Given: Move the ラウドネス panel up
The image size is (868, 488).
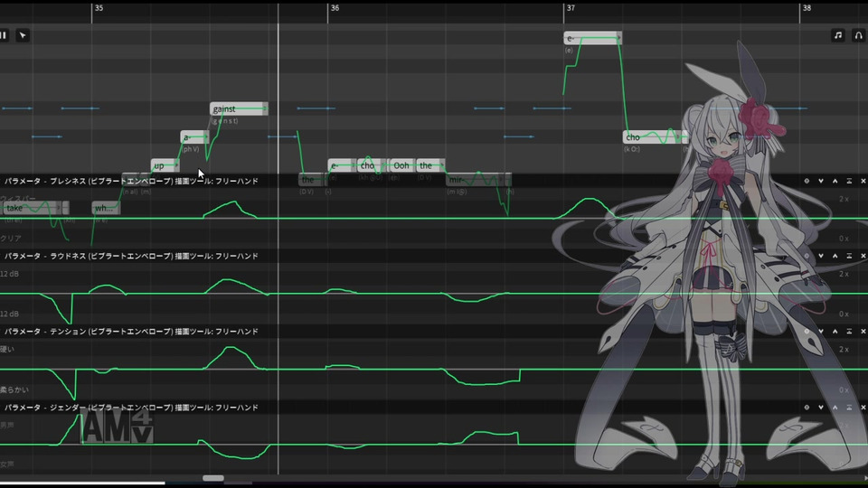Looking at the screenshot, I should (x=835, y=256).
